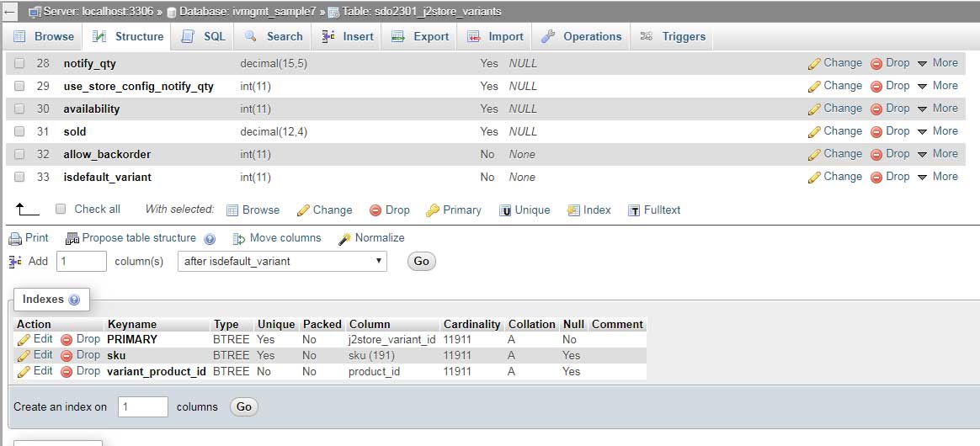The height and width of the screenshot is (446, 980).
Task: Expand More menu for availability
Action: [x=938, y=109]
